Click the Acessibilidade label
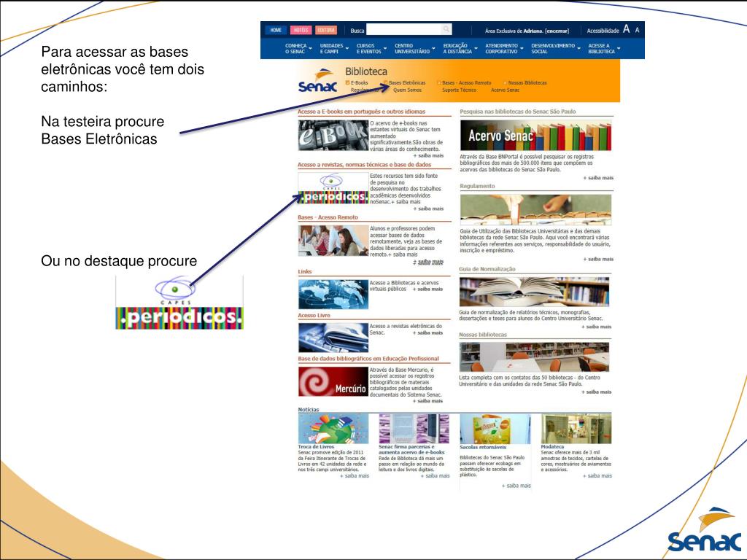 point(603,31)
